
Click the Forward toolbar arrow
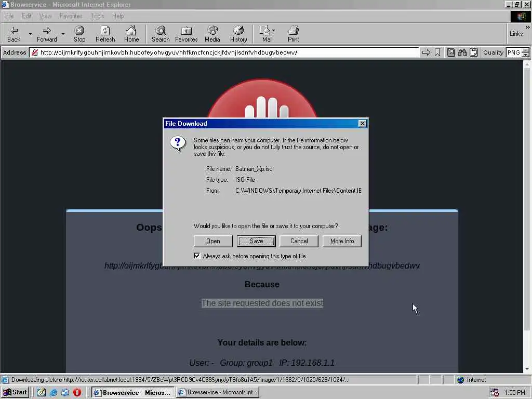[x=47, y=34]
